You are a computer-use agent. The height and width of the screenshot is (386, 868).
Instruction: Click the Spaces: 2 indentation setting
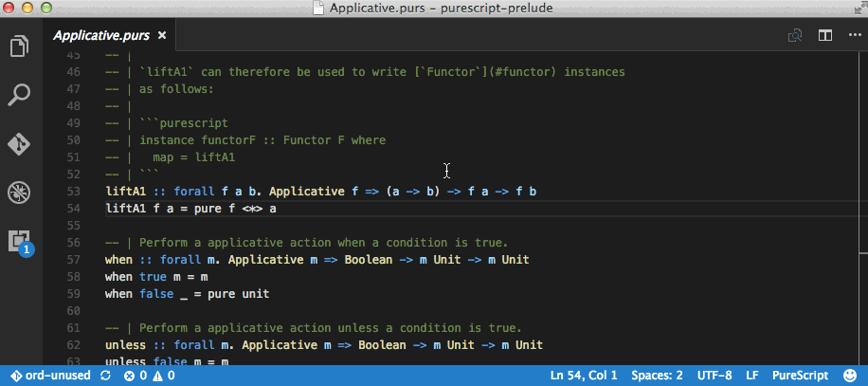(656, 376)
